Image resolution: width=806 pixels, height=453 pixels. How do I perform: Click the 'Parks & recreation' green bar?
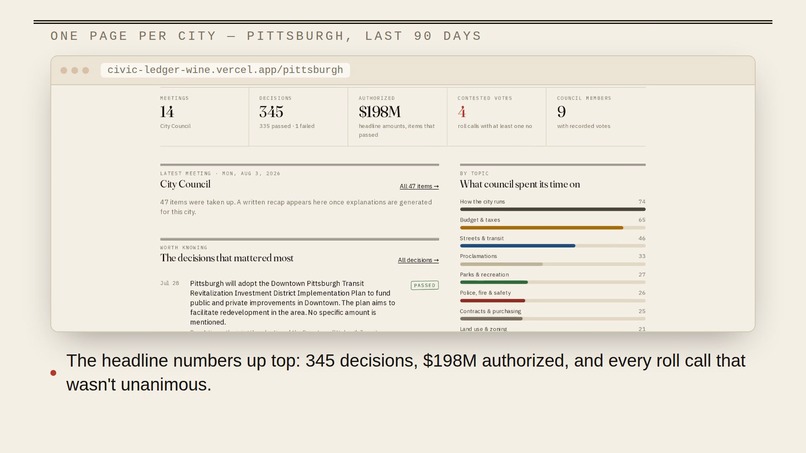(x=494, y=282)
